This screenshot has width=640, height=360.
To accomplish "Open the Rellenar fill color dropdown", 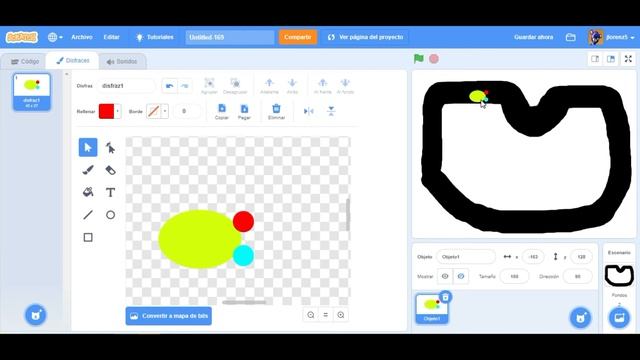I will pos(118,111).
